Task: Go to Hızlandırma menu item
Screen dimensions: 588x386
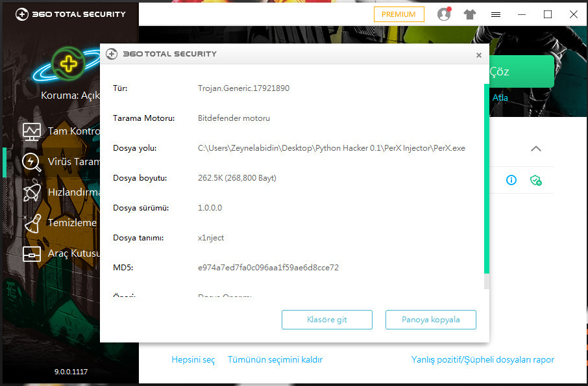Action: [74, 192]
